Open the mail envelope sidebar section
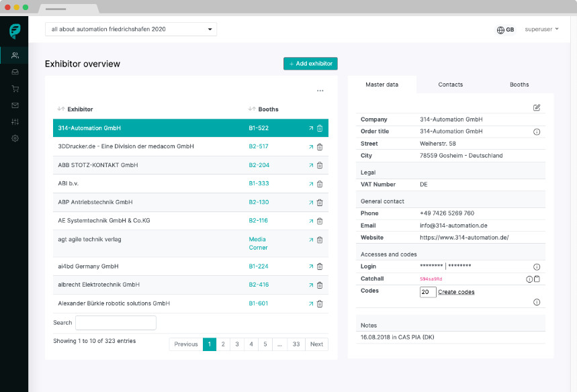The image size is (577, 392). tap(15, 105)
